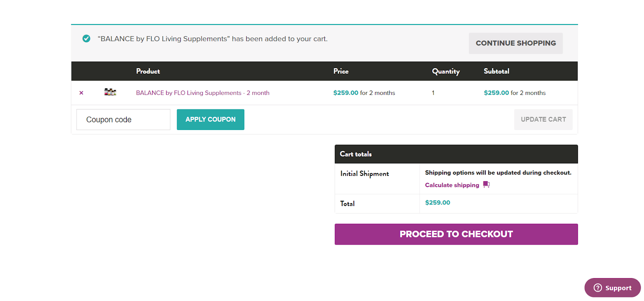Click the Cart totals heading
Screen dimensions: 644x301
click(356, 154)
